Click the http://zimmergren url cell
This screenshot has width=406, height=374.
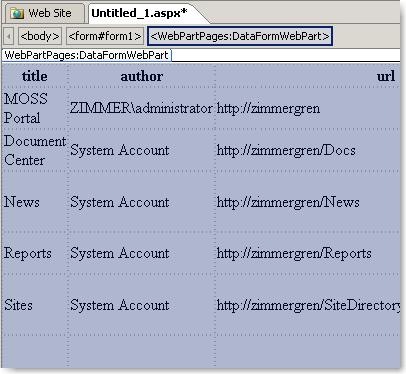[307, 108]
